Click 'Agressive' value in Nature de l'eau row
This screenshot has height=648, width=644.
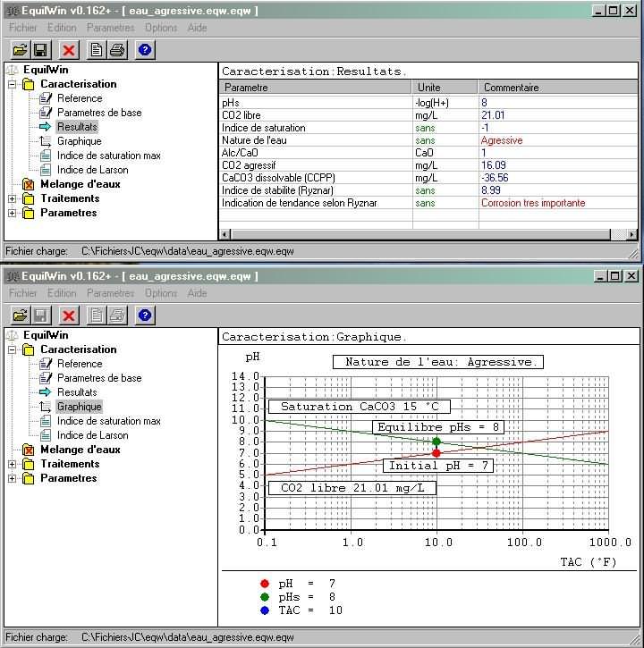501,140
